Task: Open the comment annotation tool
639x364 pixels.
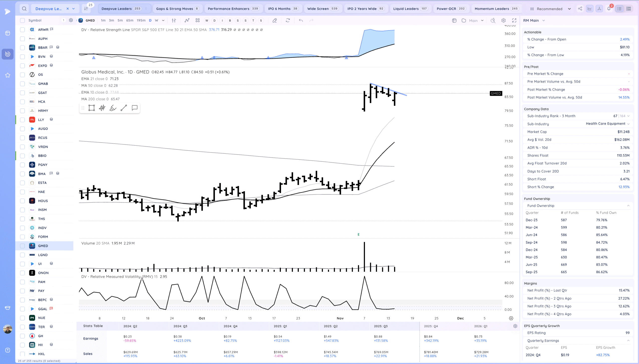Action: tap(135, 108)
